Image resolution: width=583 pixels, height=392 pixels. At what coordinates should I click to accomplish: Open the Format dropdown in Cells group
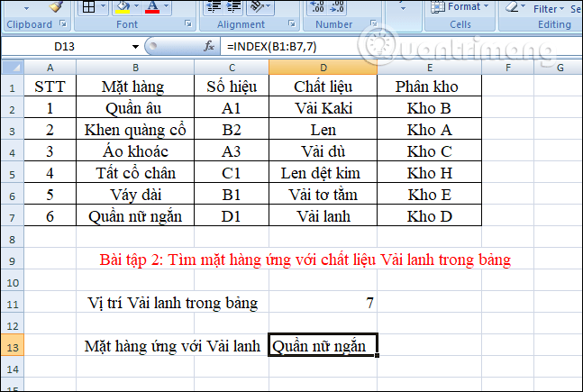[460, 6]
